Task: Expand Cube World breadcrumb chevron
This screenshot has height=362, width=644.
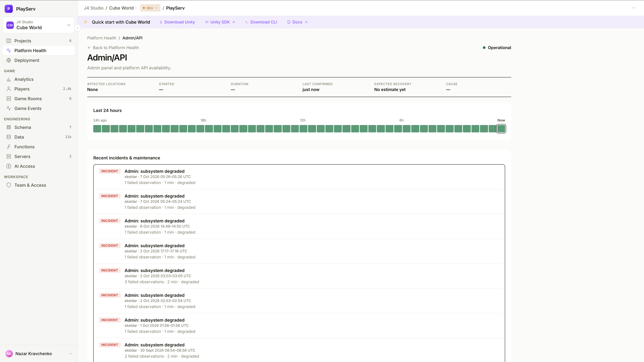Action: (x=136, y=8)
